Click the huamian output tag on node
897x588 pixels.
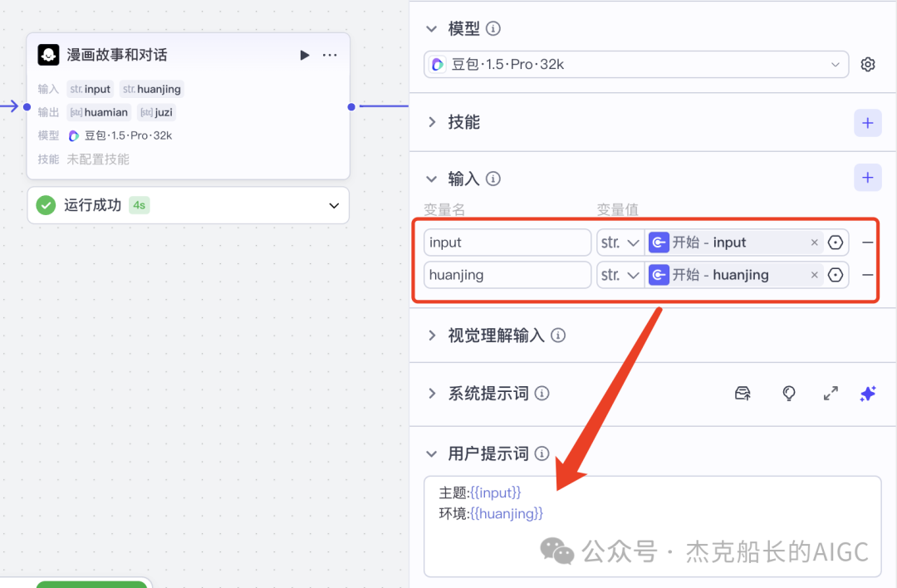point(99,113)
